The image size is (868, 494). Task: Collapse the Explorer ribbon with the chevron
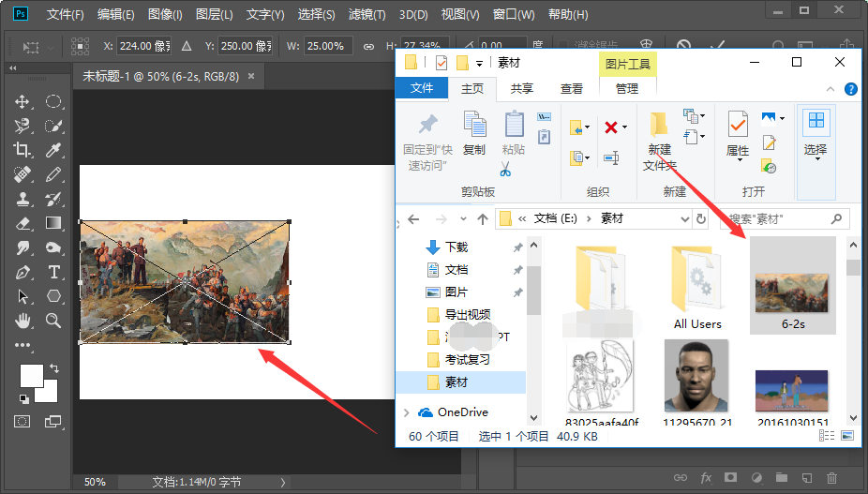pos(830,89)
